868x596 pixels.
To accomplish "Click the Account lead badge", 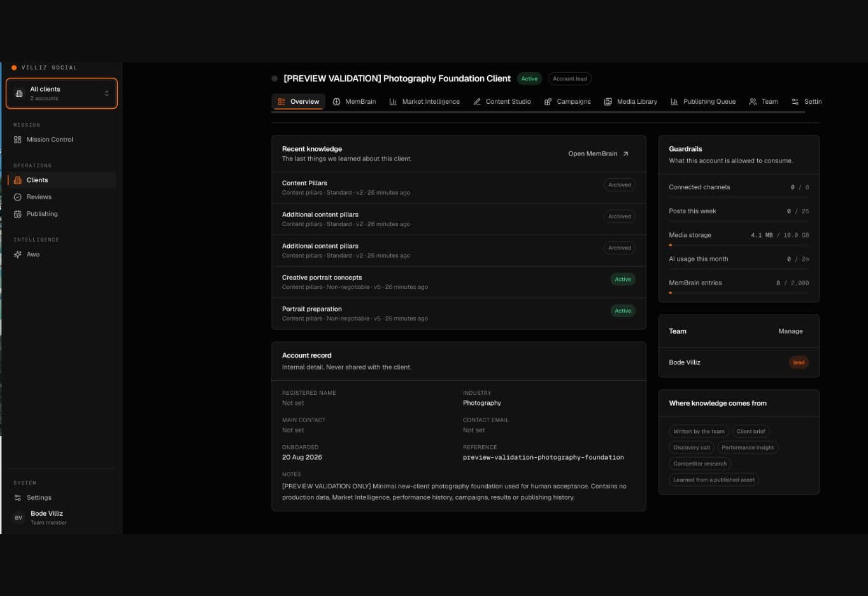I will pyautogui.click(x=570, y=79).
